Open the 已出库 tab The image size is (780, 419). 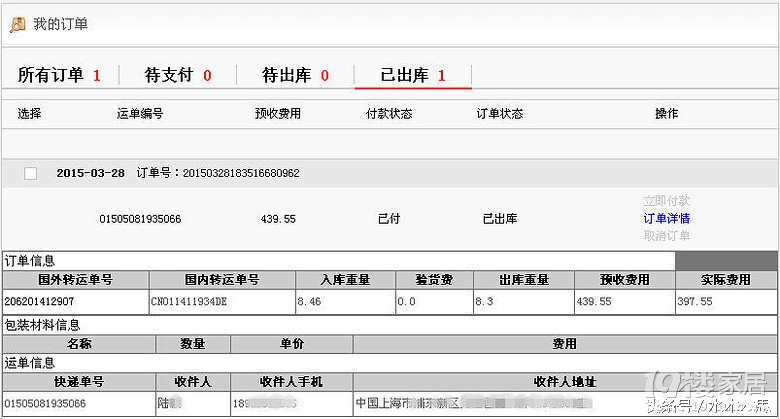tap(413, 75)
